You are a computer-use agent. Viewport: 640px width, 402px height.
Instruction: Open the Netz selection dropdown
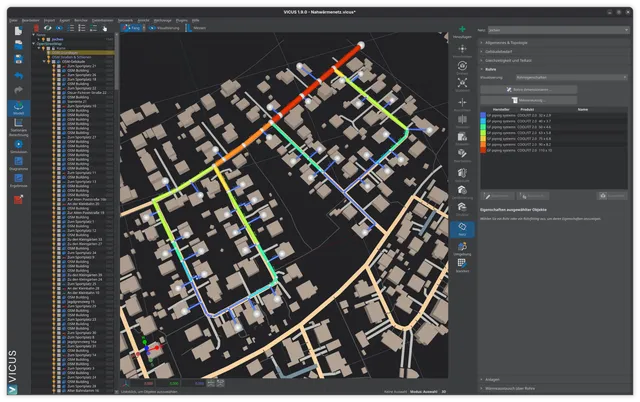click(x=558, y=30)
